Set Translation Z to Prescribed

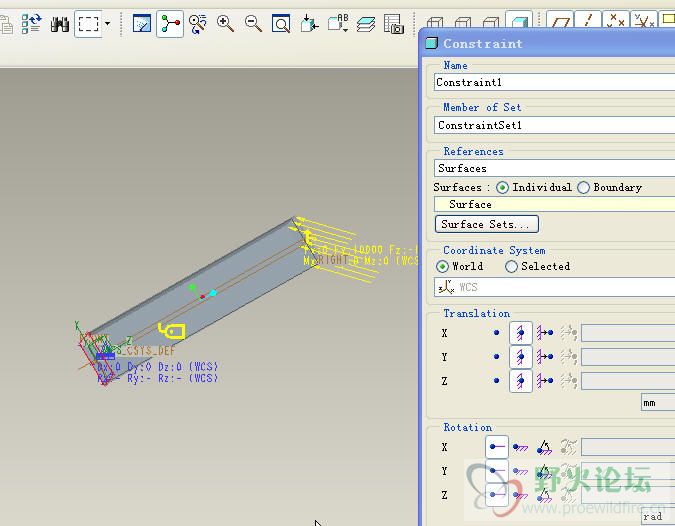[x=545, y=381]
